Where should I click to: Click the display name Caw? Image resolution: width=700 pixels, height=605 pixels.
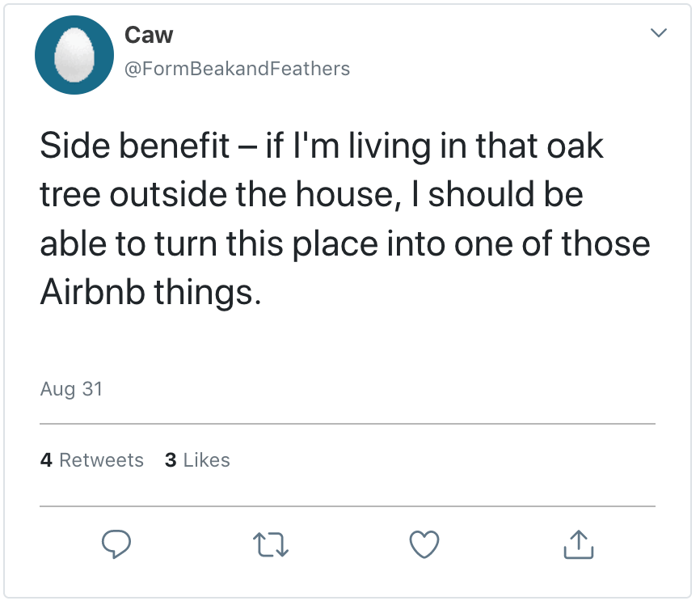click(149, 35)
